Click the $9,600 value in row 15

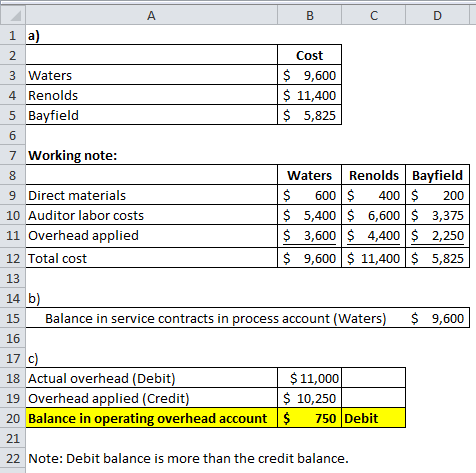[x=437, y=318]
